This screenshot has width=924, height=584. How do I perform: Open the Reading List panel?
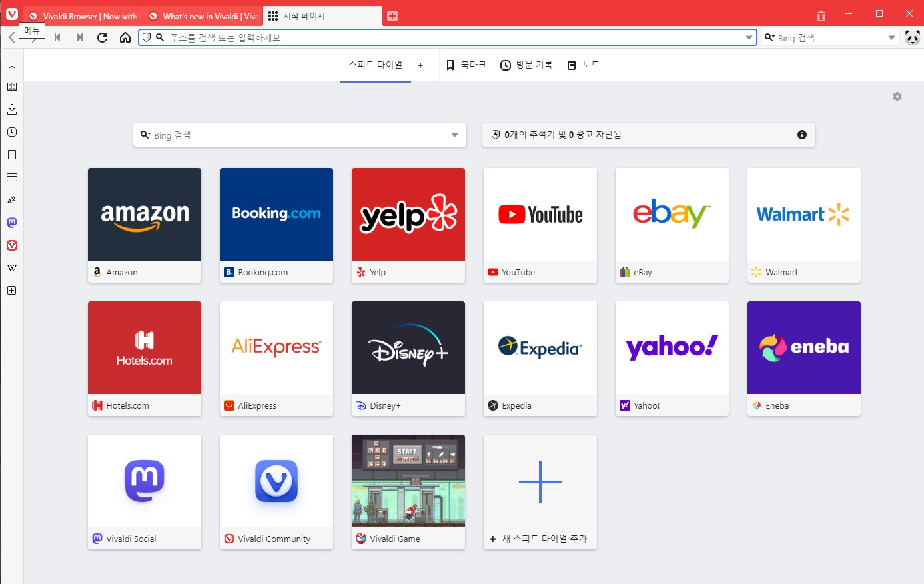click(x=11, y=86)
